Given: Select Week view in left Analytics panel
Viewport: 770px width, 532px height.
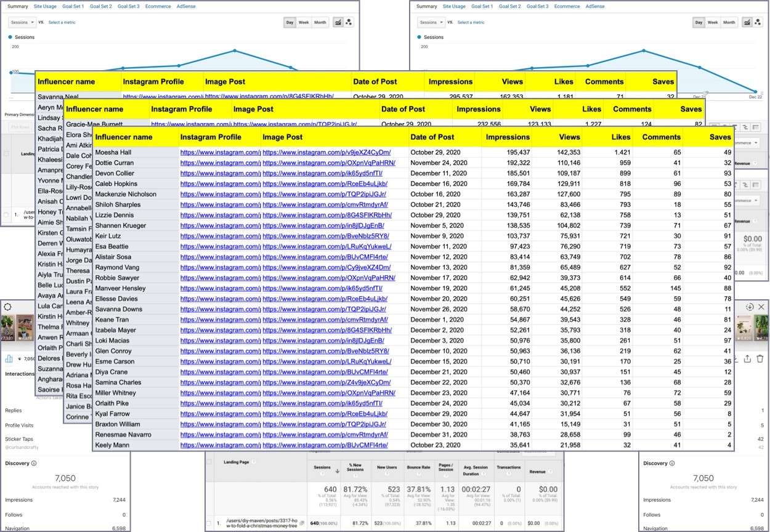Looking at the screenshot, I should tap(304, 22).
